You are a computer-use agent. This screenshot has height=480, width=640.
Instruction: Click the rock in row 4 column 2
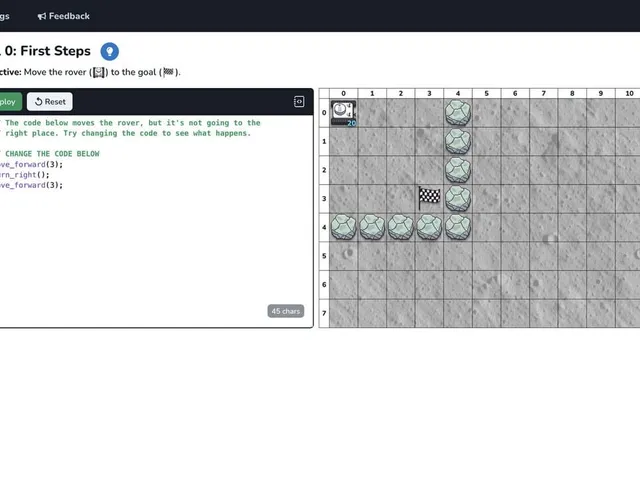coord(400,227)
